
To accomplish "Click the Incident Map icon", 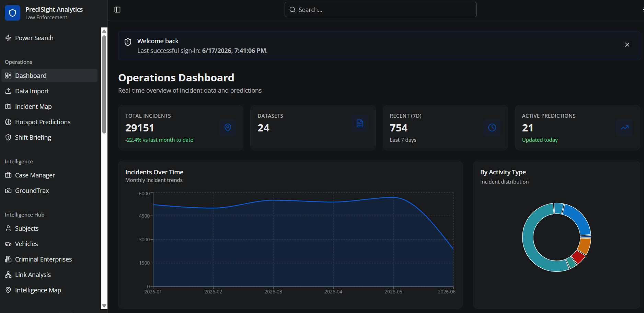I will (8, 106).
